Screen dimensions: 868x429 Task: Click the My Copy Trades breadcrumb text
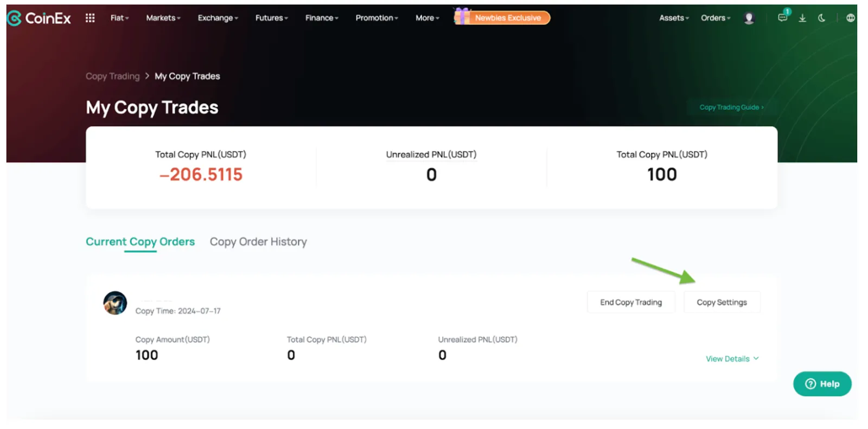pyautogui.click(x=187, y=76)
